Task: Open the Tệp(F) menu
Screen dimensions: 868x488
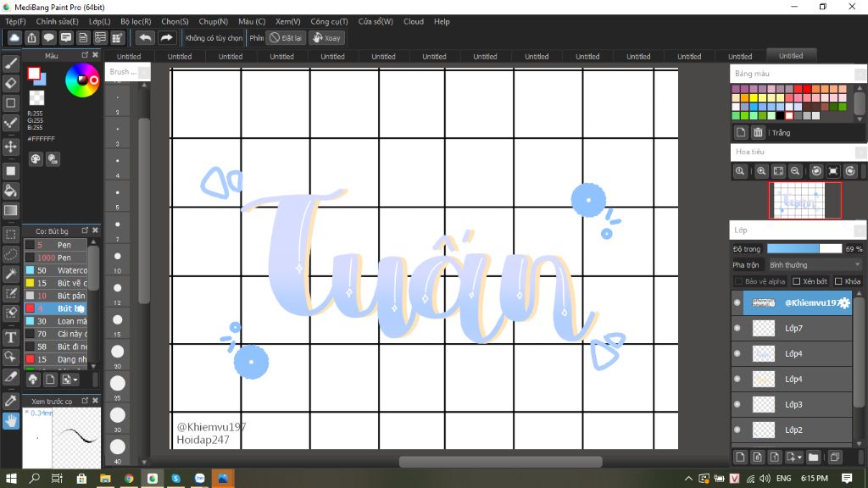Action: click(15, 21)
